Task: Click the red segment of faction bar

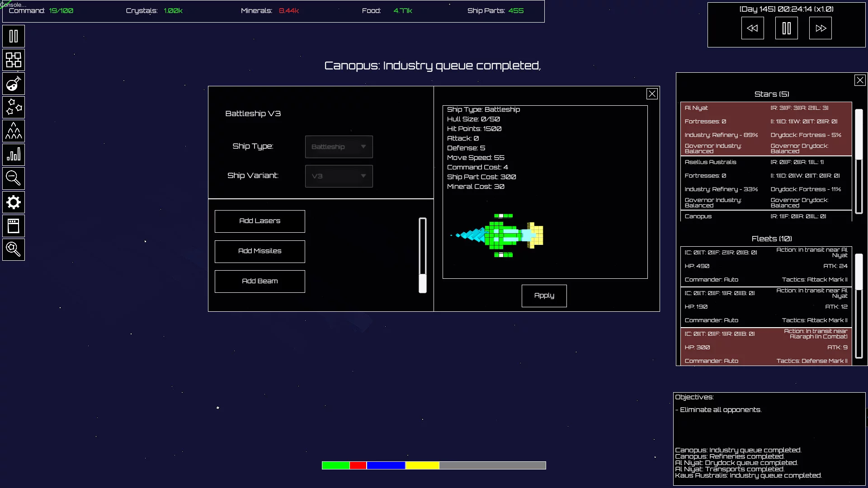Action: pyautogui.click(x=358, y=465)
